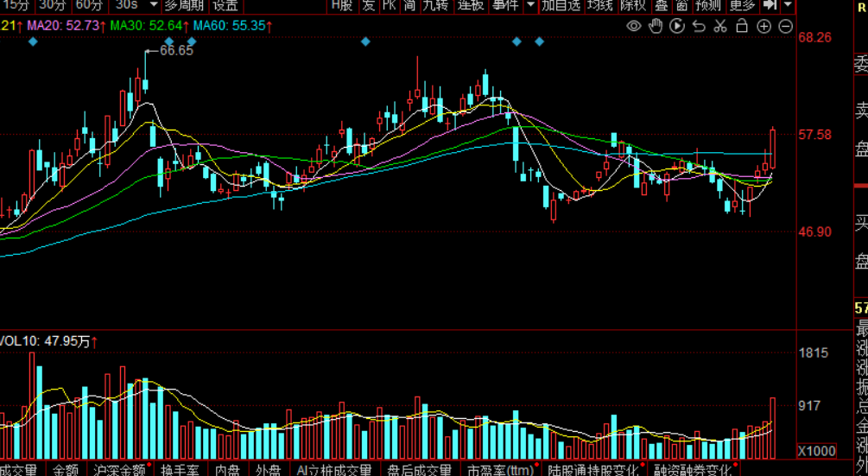The width and height of the screenshot is (868, 476).
Task: Open the 预测 forecast button
Action: point(708,5)
